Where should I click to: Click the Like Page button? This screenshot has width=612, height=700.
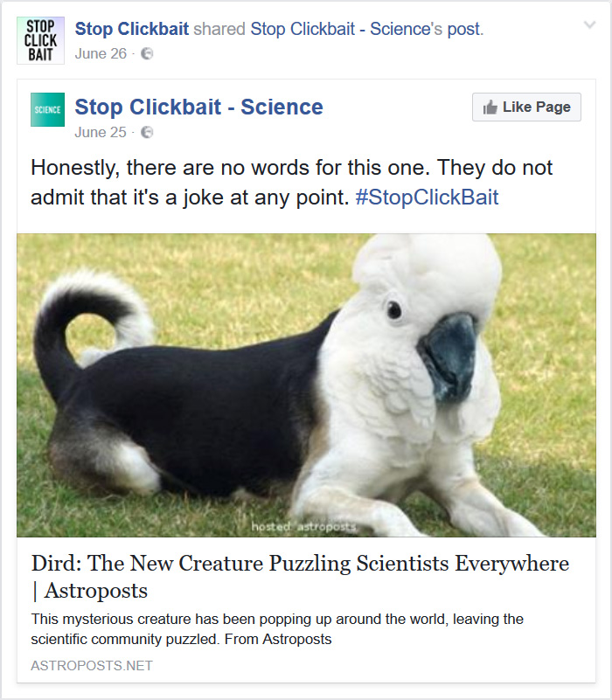coord(525,107)
